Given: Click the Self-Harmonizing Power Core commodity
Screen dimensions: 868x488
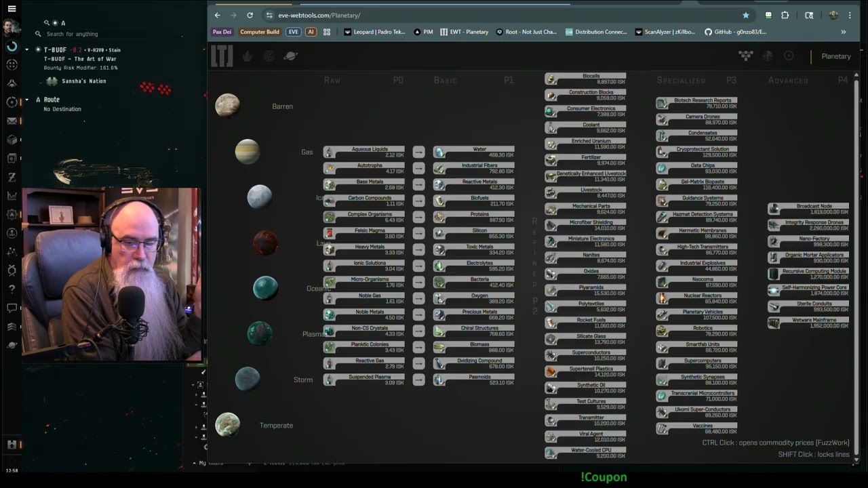Looking at the screenshot, I should point(808,290).
